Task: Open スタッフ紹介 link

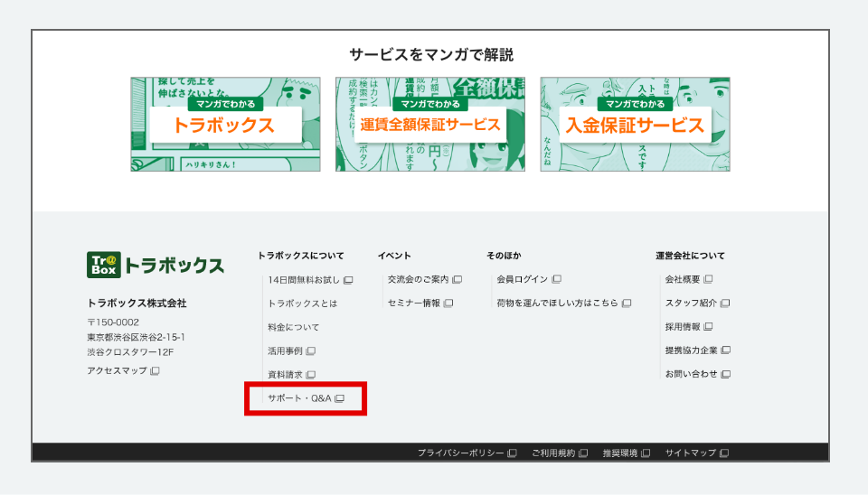Action: [x=691, y=304]
